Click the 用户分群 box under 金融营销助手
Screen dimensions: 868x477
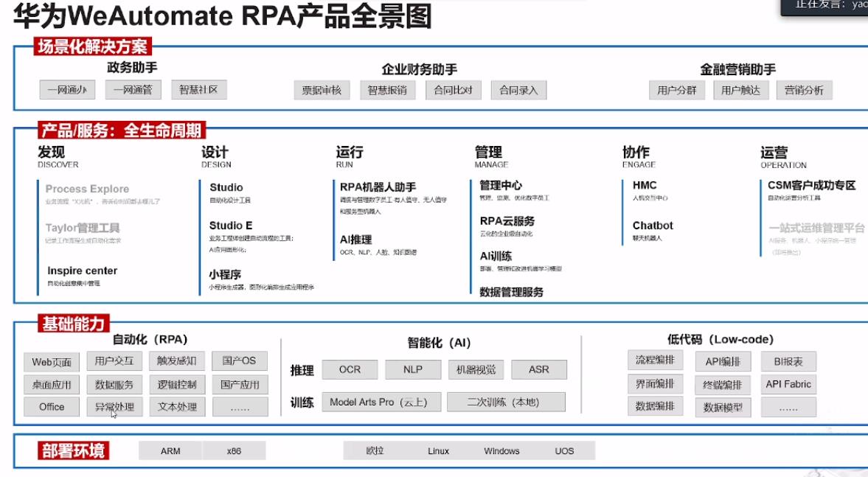pyautogui.click(x=677, y=91)
